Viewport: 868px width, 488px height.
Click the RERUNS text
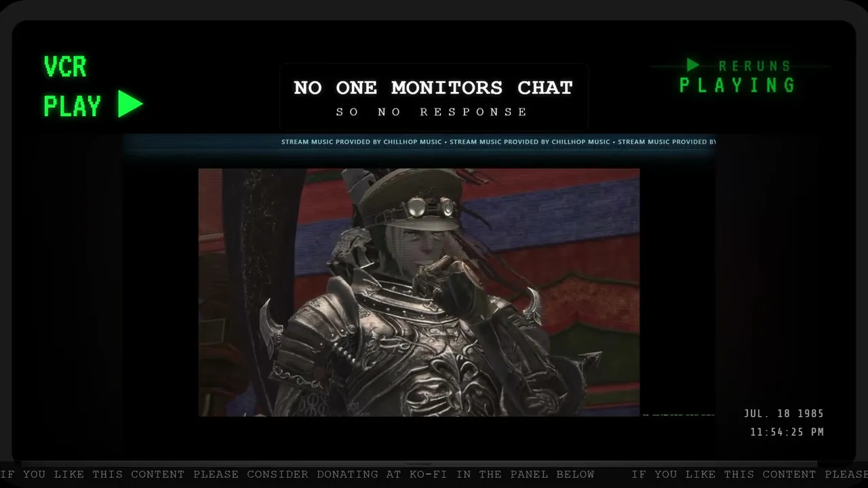click(755, 66)
